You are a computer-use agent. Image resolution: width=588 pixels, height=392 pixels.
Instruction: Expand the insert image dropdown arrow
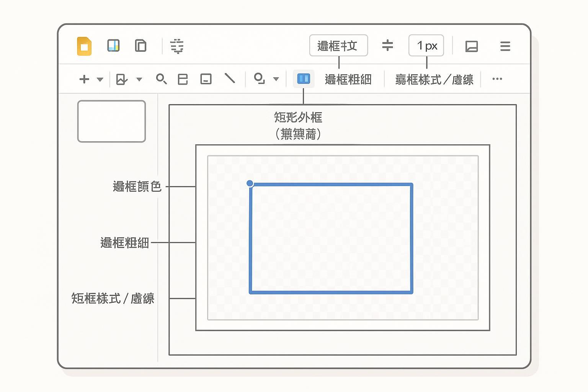pyautogui.click(x=139, y=80)
